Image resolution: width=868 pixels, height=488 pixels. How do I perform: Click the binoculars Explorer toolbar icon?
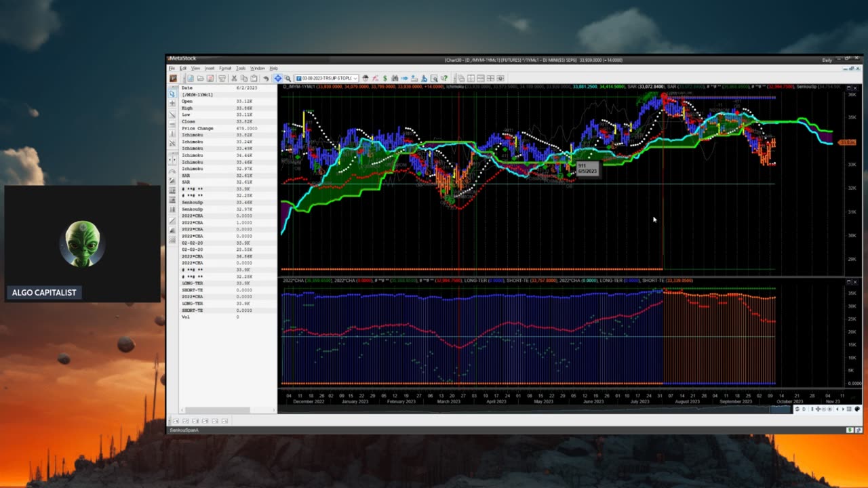coord(395,78)
